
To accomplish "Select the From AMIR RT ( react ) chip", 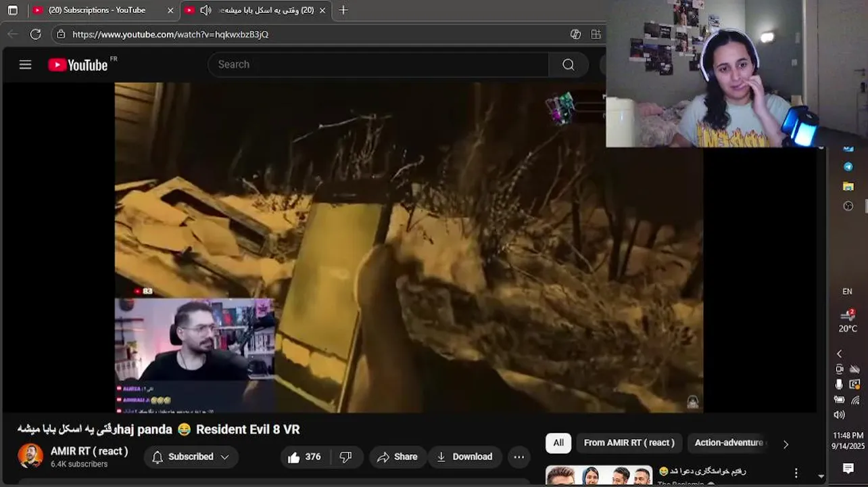I will (629, 443).
